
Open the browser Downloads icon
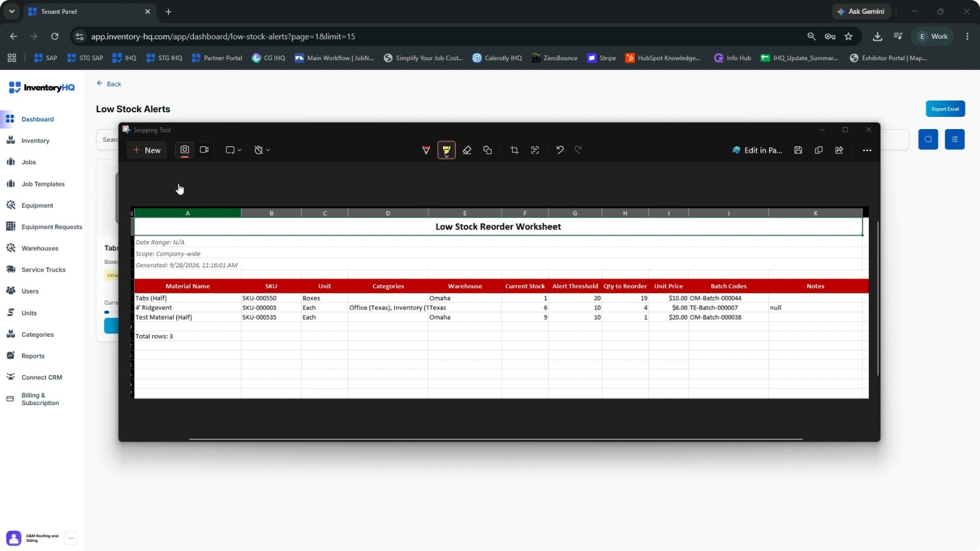tap(877, 36)
